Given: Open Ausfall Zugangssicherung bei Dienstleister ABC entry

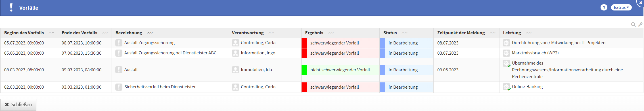Looking at the screenshot, I should (x=170, y=53).
